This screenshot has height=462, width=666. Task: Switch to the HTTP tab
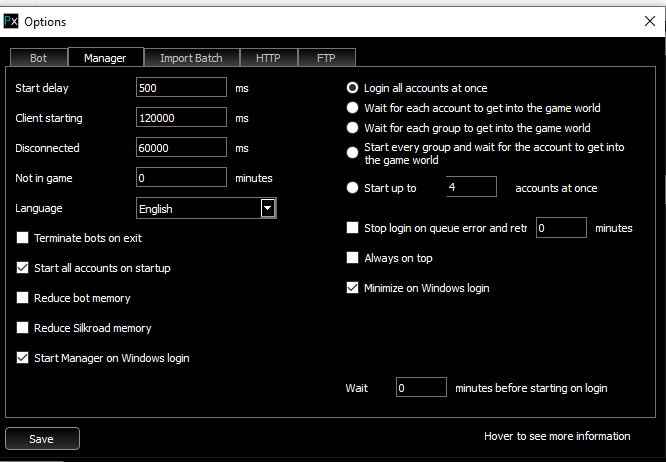(268, 58)
